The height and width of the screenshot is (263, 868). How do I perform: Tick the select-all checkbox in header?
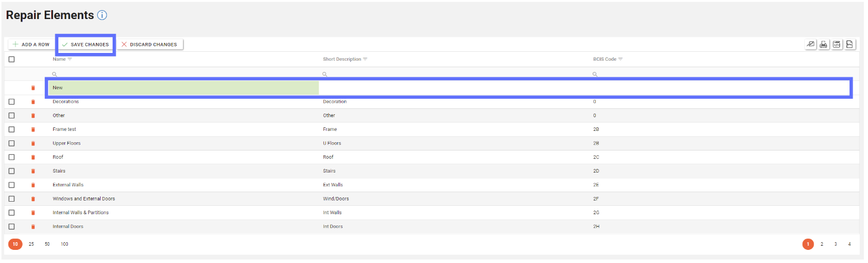[x=11, y=60]
